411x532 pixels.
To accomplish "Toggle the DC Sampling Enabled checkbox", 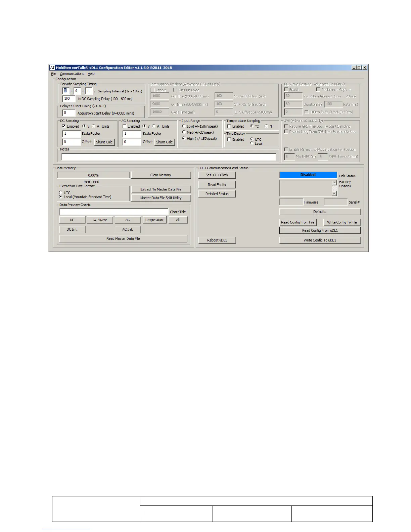I will coord(63,126).
